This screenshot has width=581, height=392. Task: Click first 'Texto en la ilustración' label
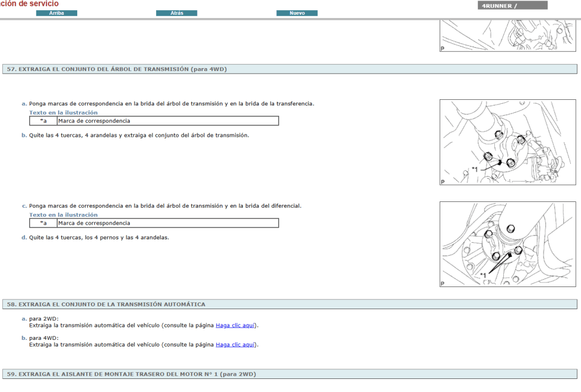pos(63,112)
